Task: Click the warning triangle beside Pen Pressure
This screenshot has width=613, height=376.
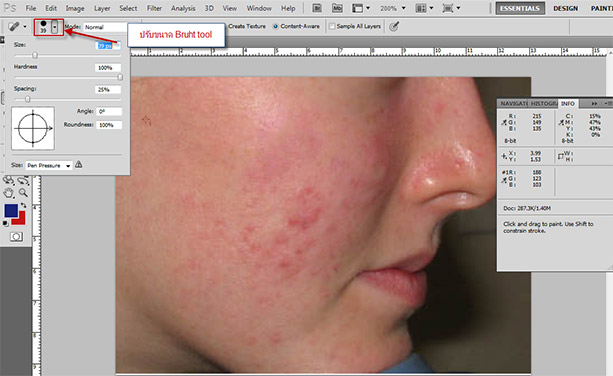Action: [79, 165]
